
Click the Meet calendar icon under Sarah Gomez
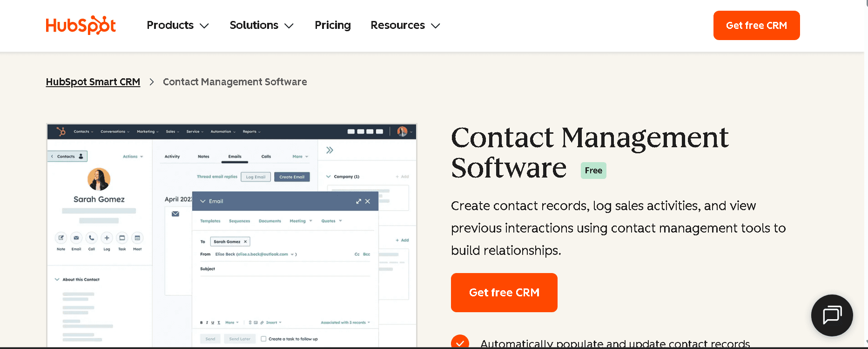click(x=137, y=238)
